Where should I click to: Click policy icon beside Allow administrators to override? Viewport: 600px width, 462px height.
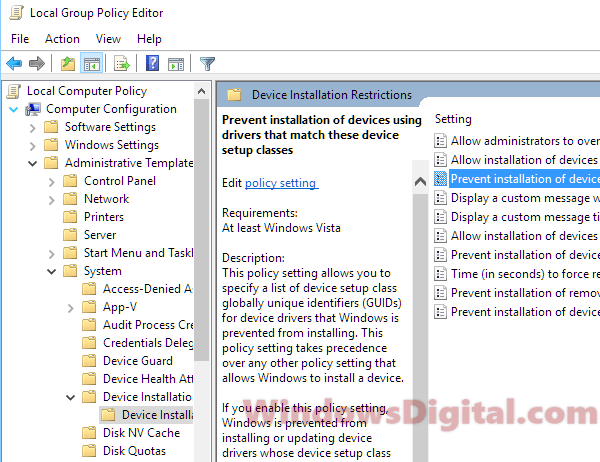click(440, 141)
